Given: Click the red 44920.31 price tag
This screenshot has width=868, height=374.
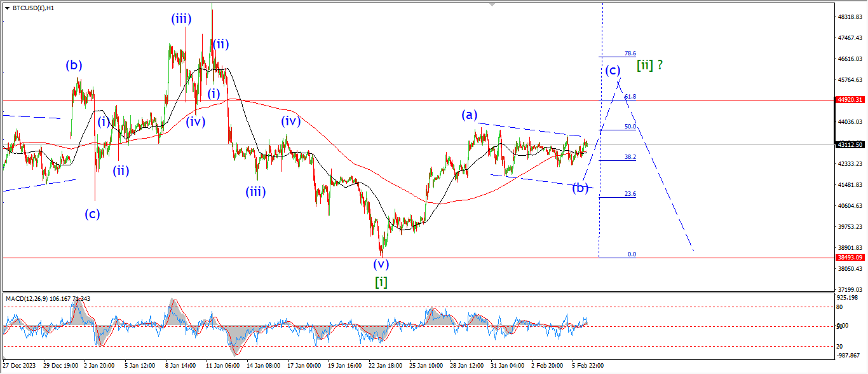Looking at the screenshot, I should (x=850, y=100).
